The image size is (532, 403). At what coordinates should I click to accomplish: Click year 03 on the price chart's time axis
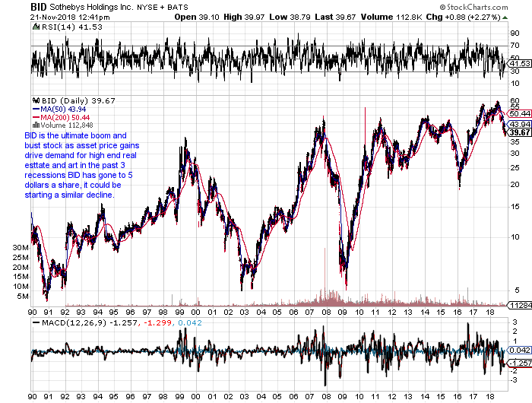click(x=244, y=312)
